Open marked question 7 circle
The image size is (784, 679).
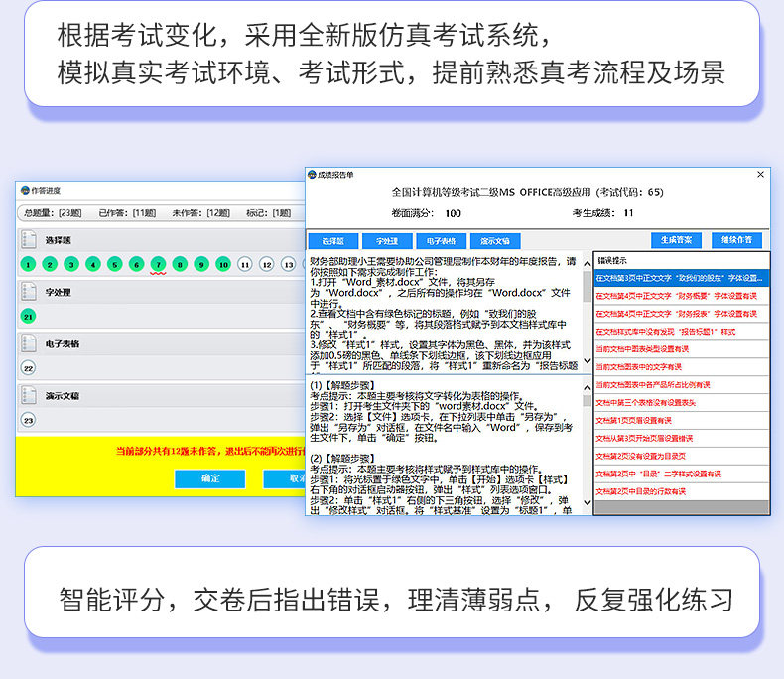[x=158, y=264]
